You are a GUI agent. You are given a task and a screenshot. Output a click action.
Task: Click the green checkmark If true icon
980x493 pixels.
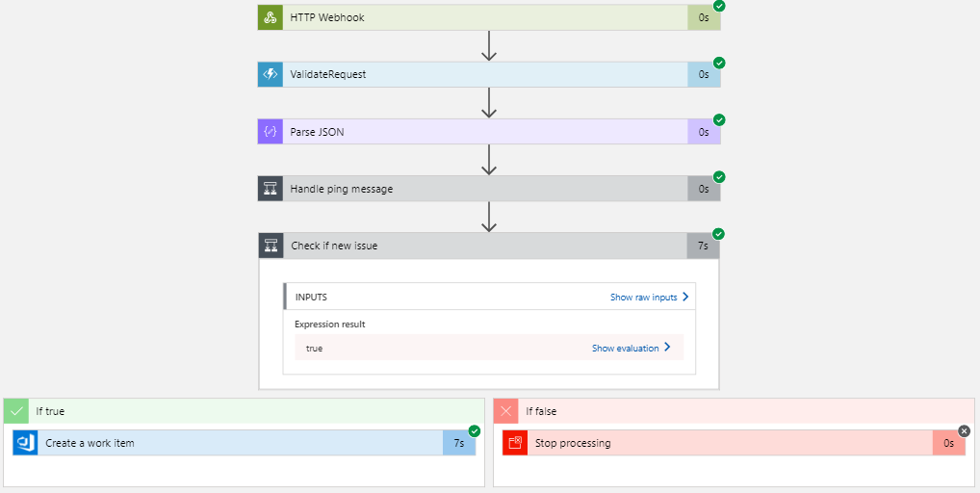(x=16, y=411)
